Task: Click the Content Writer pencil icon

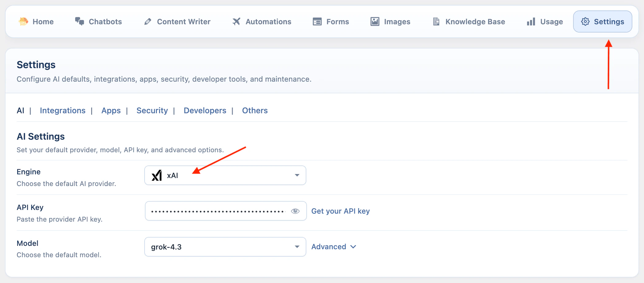Action: 148,21
